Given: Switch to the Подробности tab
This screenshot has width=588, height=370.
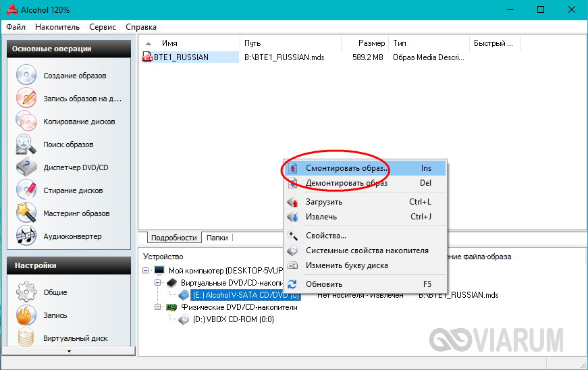Looking at the screenshot, I should coord(173,238).
